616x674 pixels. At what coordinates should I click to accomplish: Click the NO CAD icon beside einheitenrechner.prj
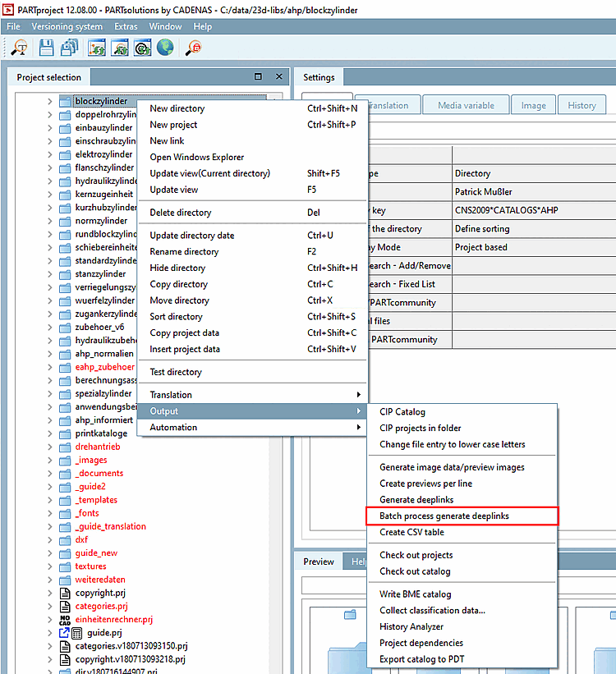(65, 620)
